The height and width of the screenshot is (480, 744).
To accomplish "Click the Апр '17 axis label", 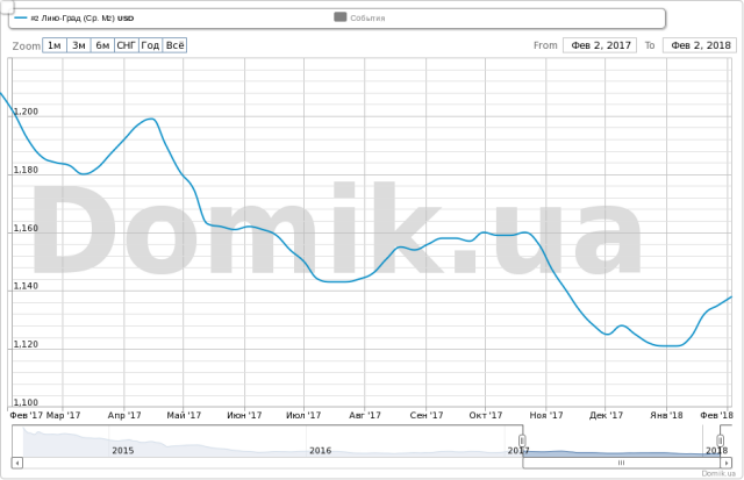I will pos(124,415).
